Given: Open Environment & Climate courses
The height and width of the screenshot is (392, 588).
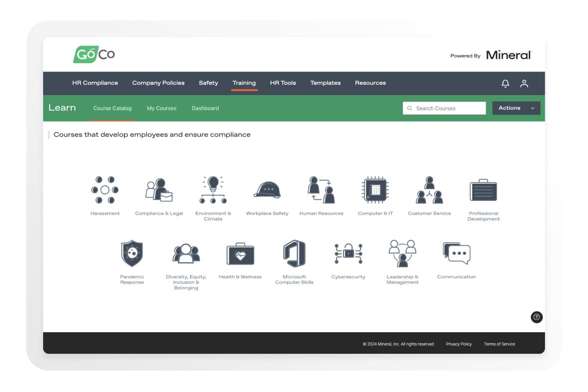Looking at the screenshot, I should click(x=213, y=190).
